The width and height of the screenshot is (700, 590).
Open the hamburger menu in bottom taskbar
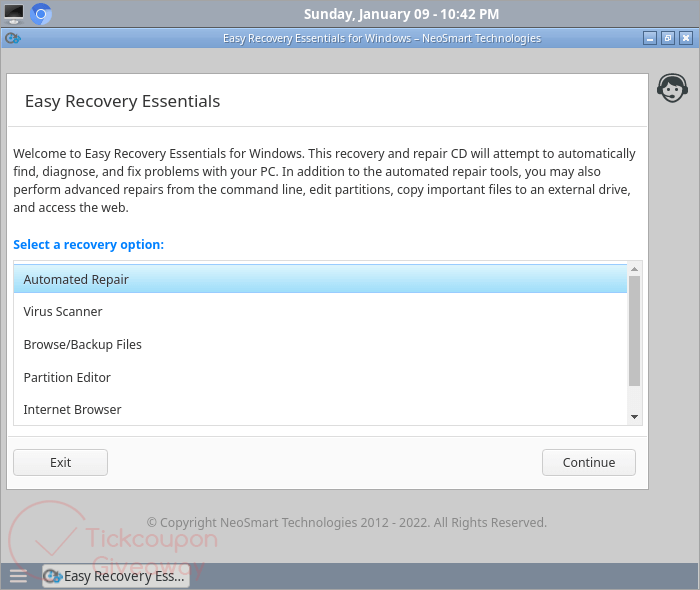(x=18, y=576)
